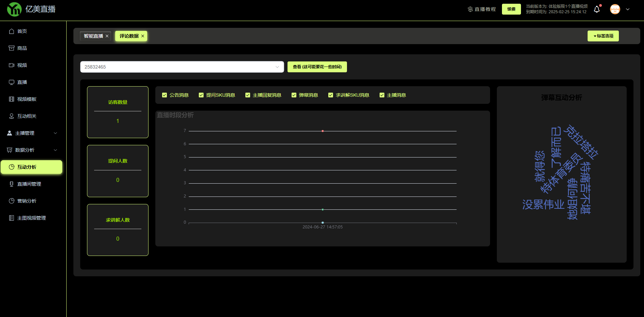This screenshot has width=644, height=317.
Task: Select 营销分析 in sidebar menu
Action: point(27,201)
